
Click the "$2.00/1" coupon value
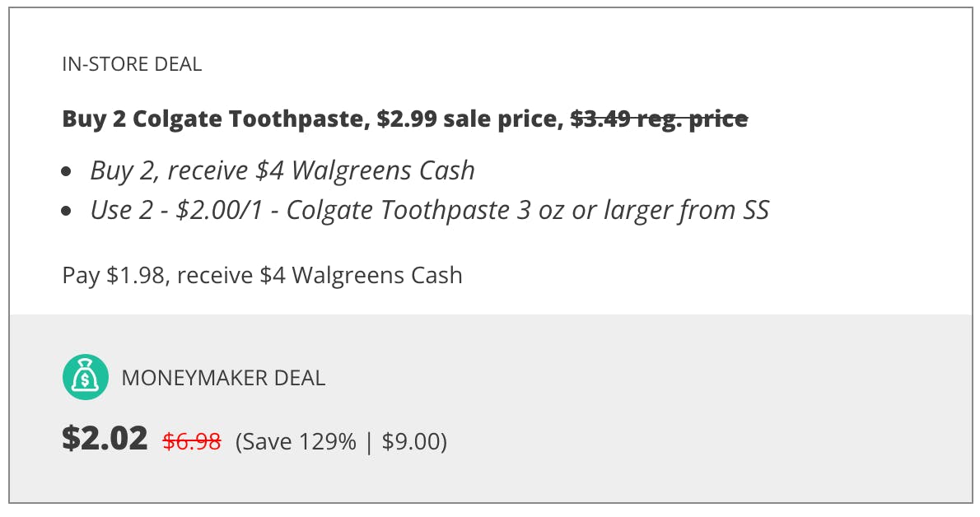(x=214, y=210)
